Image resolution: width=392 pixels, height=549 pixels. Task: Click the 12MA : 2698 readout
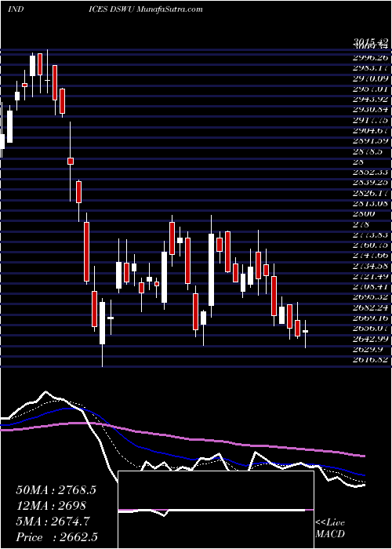pos(51,506)
